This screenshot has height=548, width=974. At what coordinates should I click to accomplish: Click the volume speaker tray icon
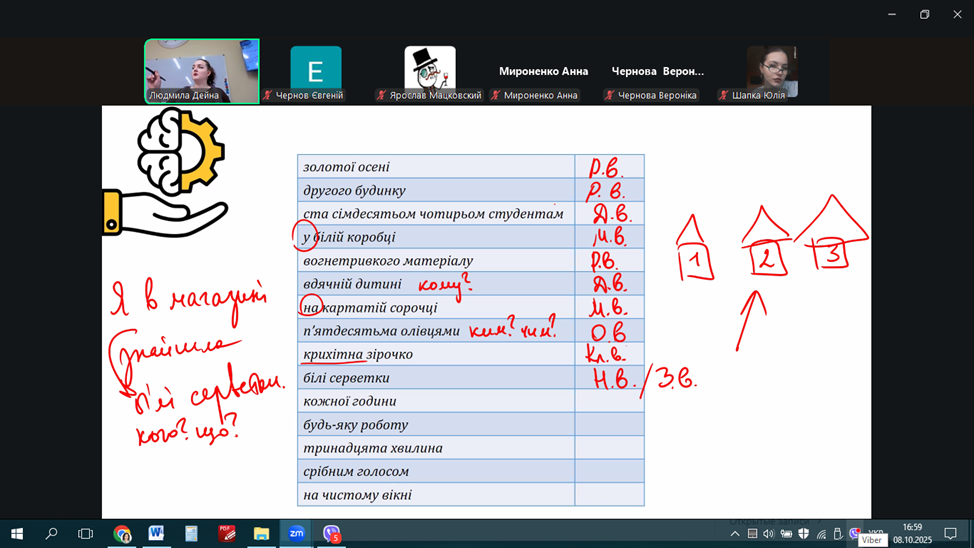pyautogui.click(x=769, y=534)
